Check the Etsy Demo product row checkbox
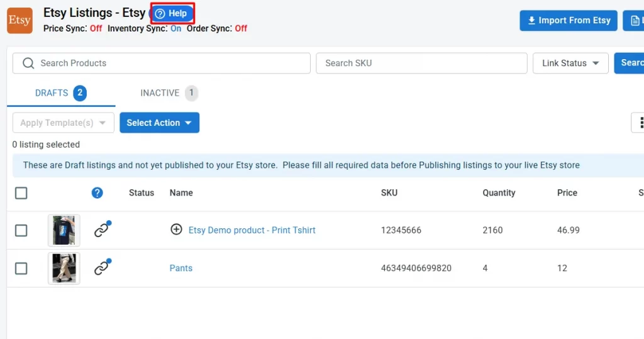 (21, 231)
